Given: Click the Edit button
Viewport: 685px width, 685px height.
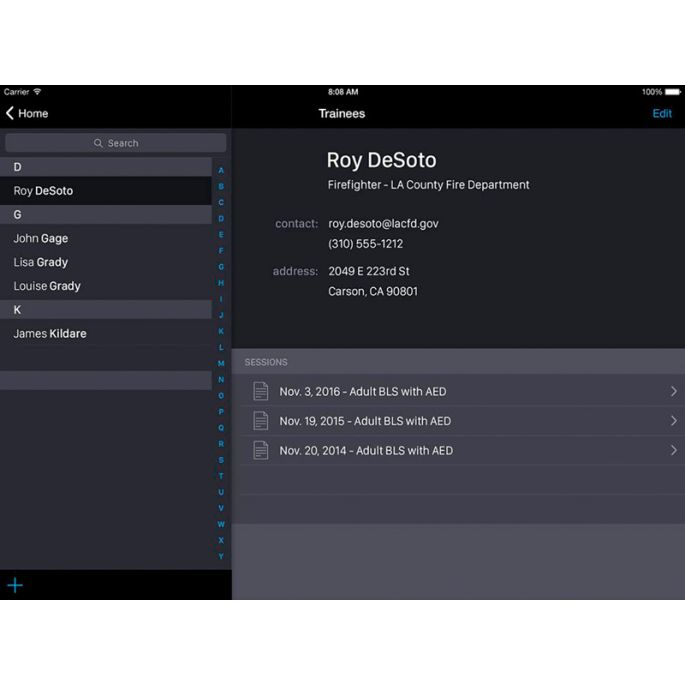Looking at the screenshot, I should click(662, 114).
